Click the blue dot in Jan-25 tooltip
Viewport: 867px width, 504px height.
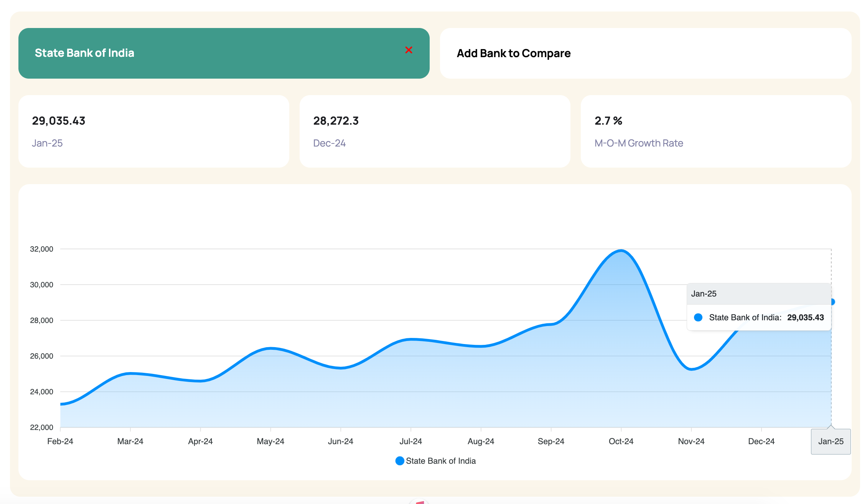coord(698,317)
